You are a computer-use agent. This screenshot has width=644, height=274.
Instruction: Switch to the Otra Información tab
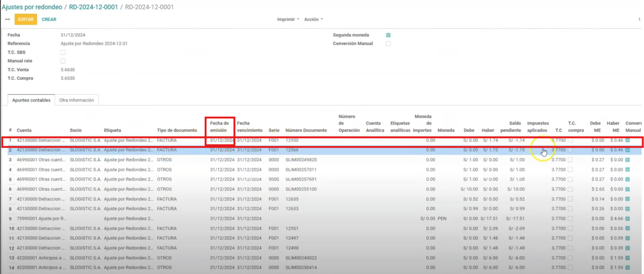(x=76, y=100)
